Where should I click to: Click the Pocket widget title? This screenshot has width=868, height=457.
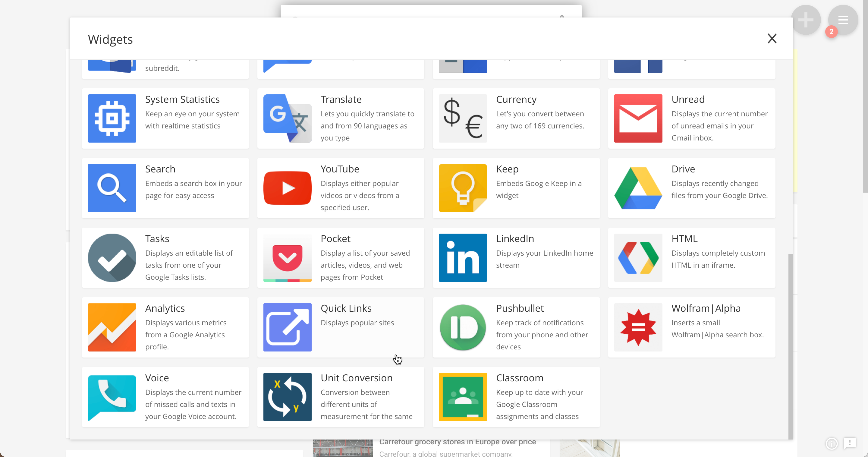(336, 239)
